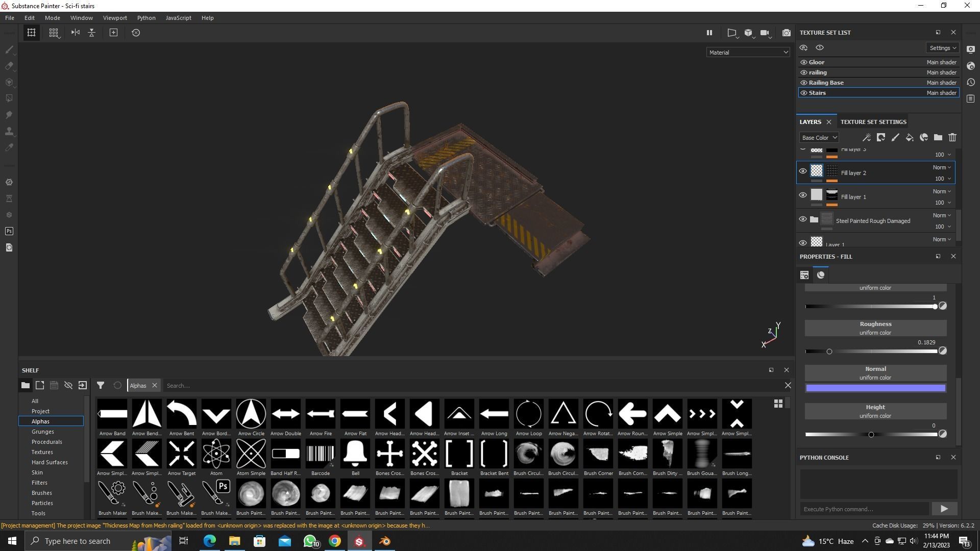Select the Layers tab
Image resolution: width=980 pixels, height=551 pixels.
[811, 122]
